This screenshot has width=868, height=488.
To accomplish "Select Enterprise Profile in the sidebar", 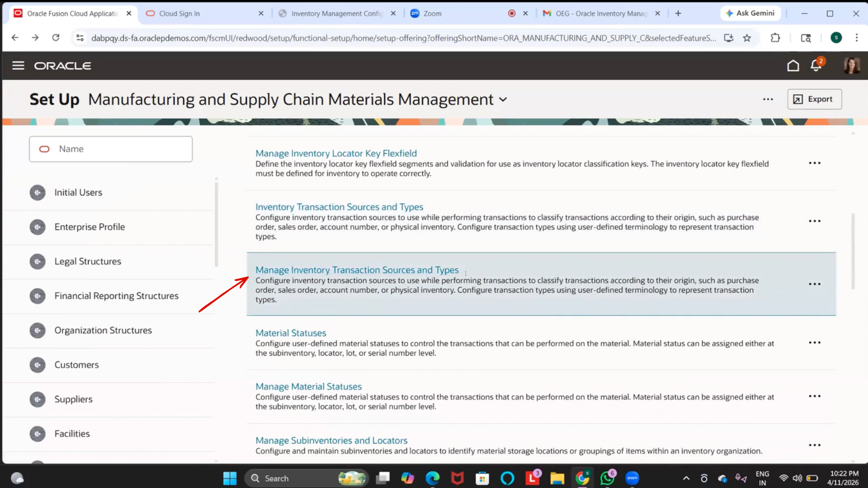I will [x=90, y=227].
